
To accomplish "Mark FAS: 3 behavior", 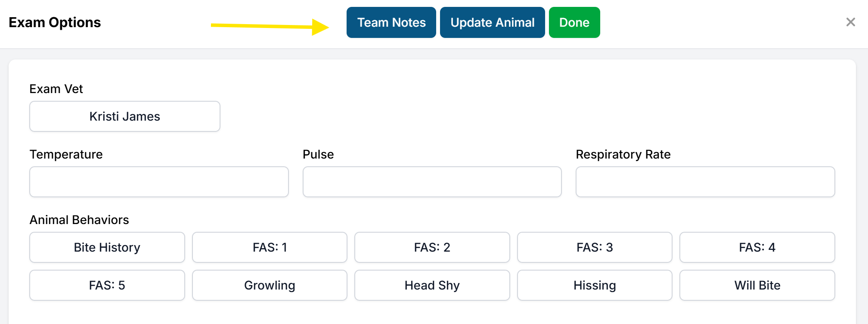I will coord(594,247).
